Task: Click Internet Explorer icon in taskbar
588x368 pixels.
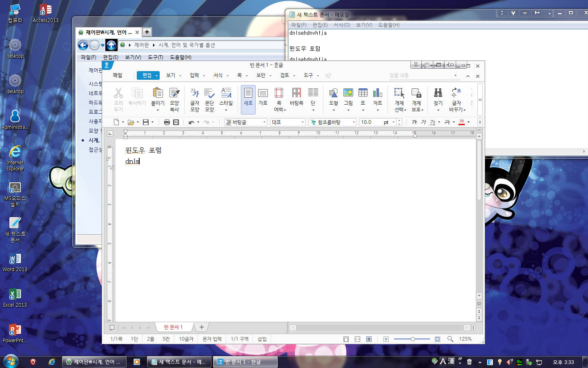Action: coord(52,362)
